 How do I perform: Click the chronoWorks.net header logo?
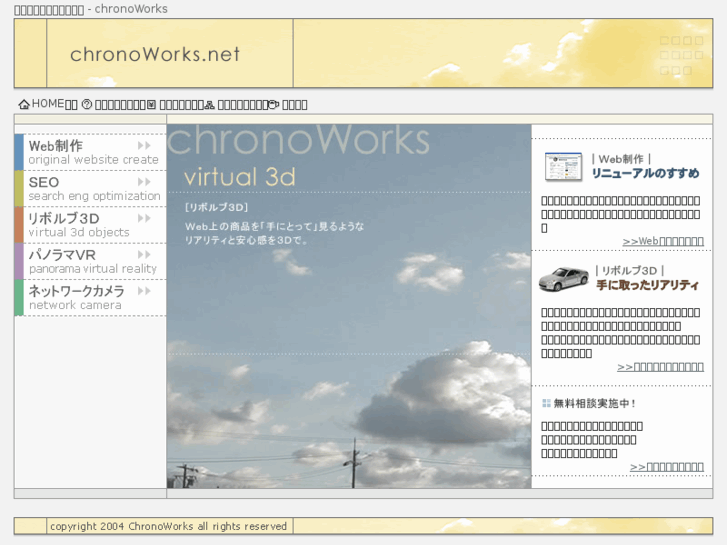155,54
